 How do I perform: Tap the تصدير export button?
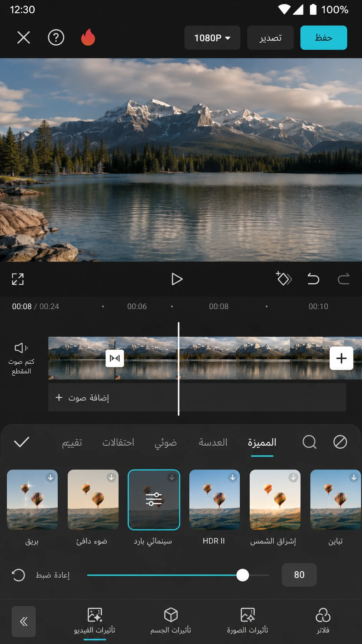click(x=270, y=38)
